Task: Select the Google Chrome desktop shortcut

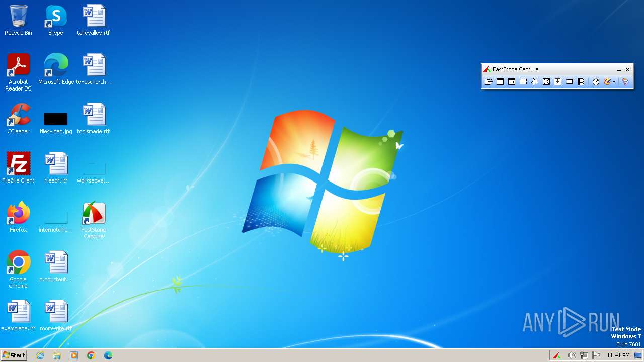Action: click(x=18, y=269)
